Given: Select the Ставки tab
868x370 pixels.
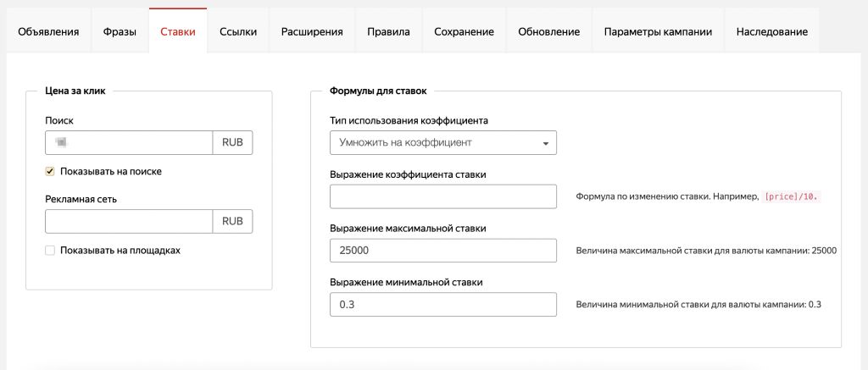Looking at the screenshot, I should [178, 31].
